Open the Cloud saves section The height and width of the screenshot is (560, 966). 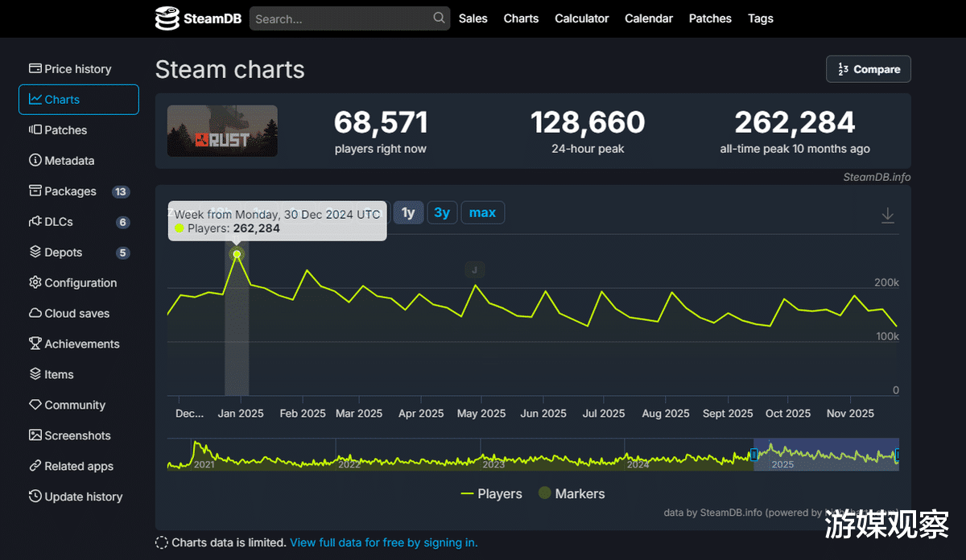79,314
